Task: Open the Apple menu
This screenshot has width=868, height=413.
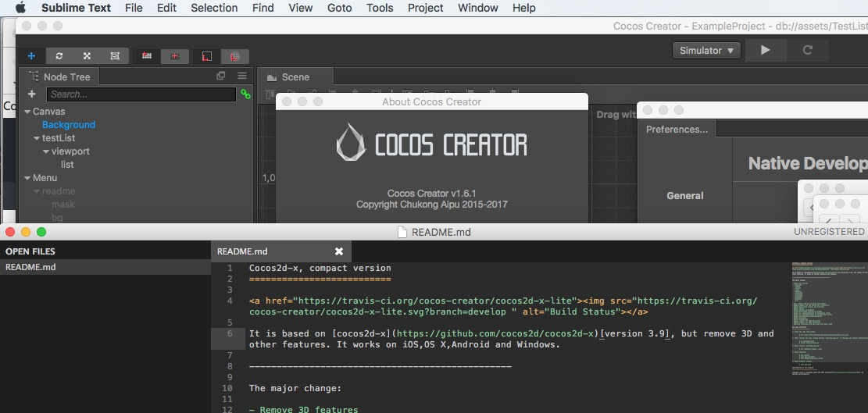Action: [x=20, y=8]
